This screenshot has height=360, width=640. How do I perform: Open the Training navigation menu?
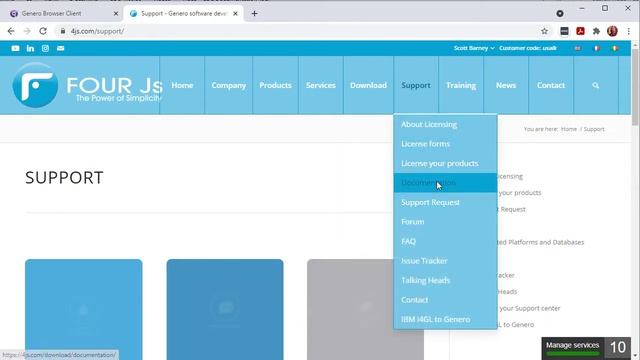pos(461,85)
